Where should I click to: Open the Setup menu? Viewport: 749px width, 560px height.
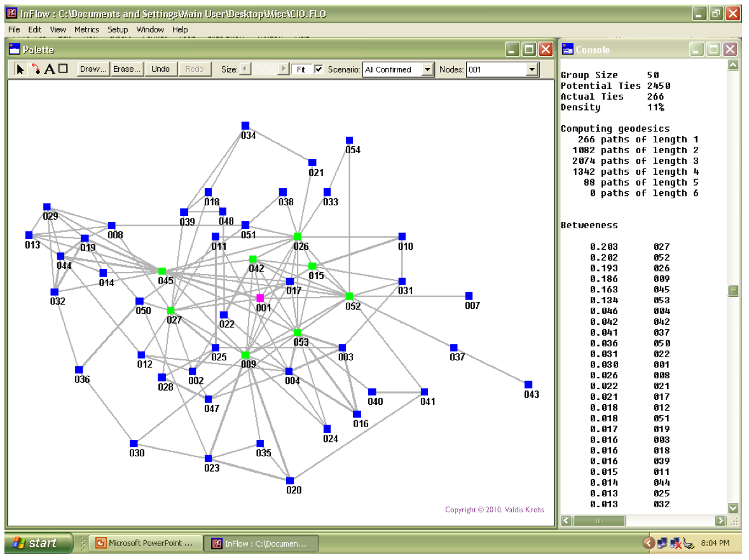[x=118, y=30]
